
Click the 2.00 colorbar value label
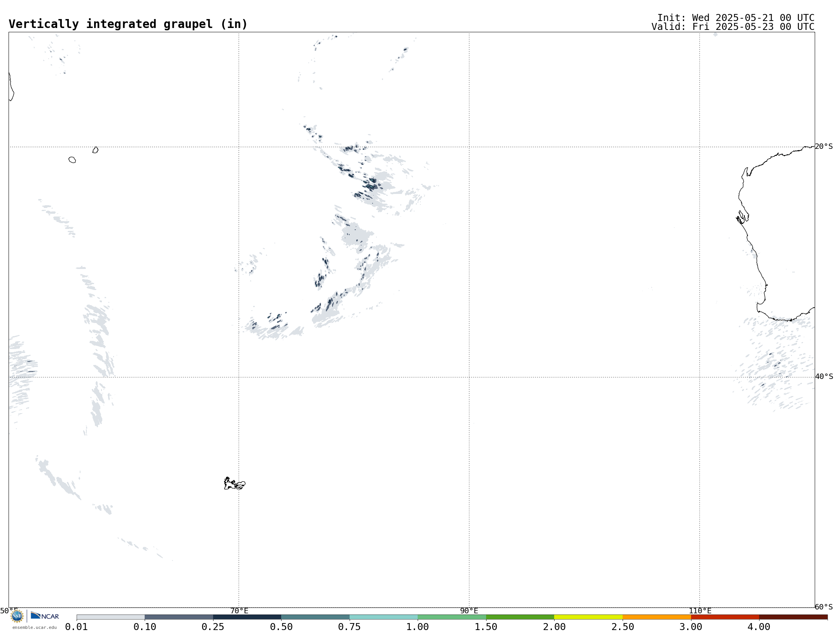(x=554, y=627)
